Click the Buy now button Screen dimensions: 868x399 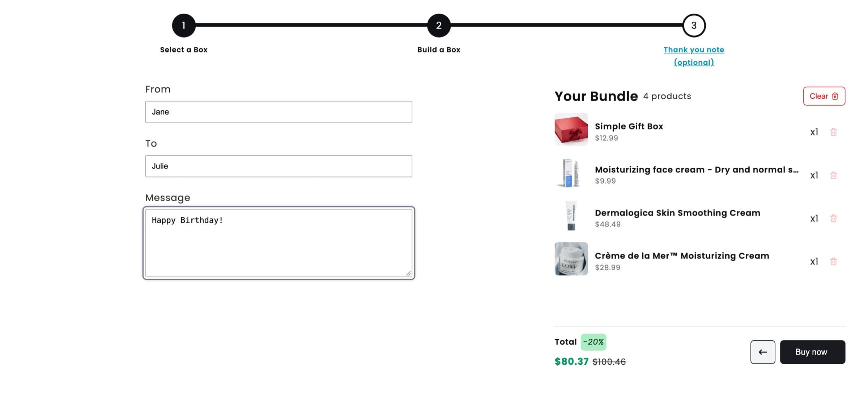pos(812,352)
